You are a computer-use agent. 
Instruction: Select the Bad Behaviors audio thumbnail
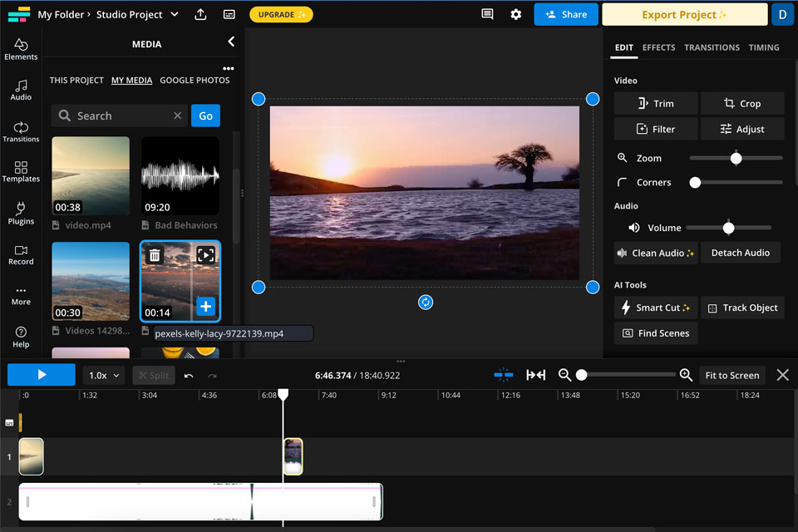click(x=180, y=175)
